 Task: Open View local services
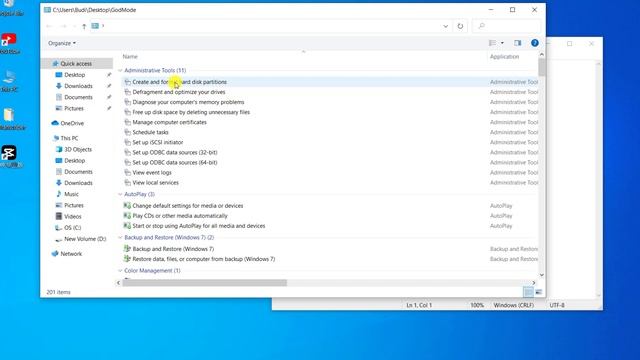155,183
